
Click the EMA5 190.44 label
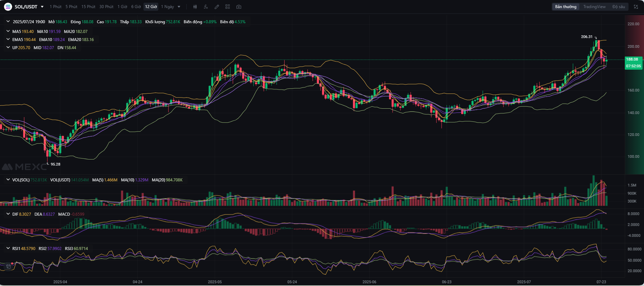click(x=24, y=40)
